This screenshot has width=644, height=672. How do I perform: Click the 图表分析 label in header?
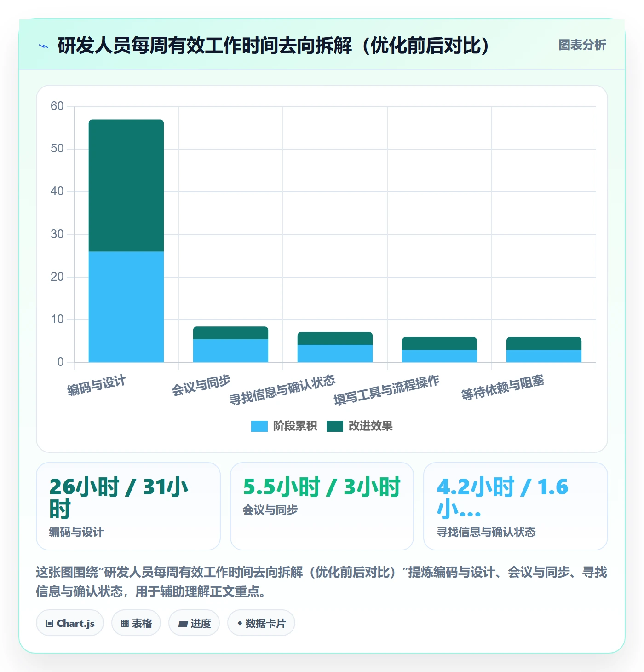click(x=582, y=45)
